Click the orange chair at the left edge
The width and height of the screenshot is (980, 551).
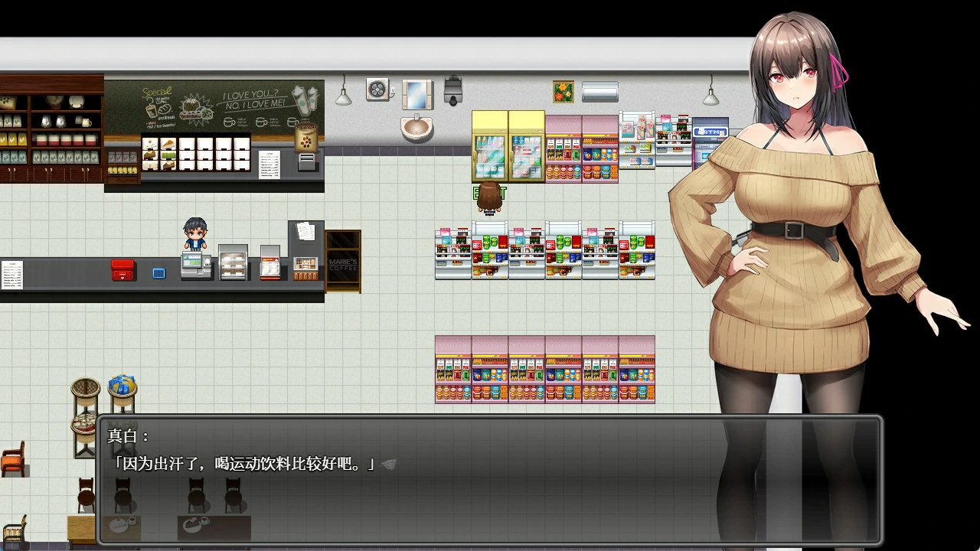click(x=13, y=459)
